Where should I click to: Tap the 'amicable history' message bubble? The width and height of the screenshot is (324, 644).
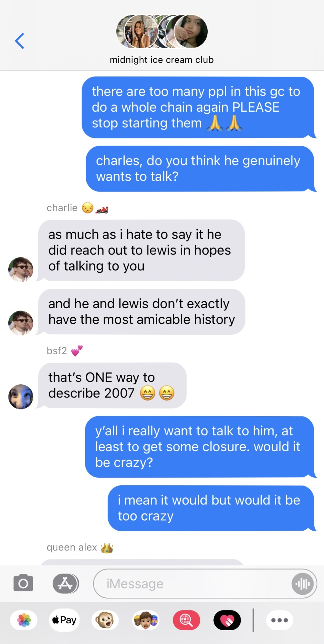[x=141, y=312]
